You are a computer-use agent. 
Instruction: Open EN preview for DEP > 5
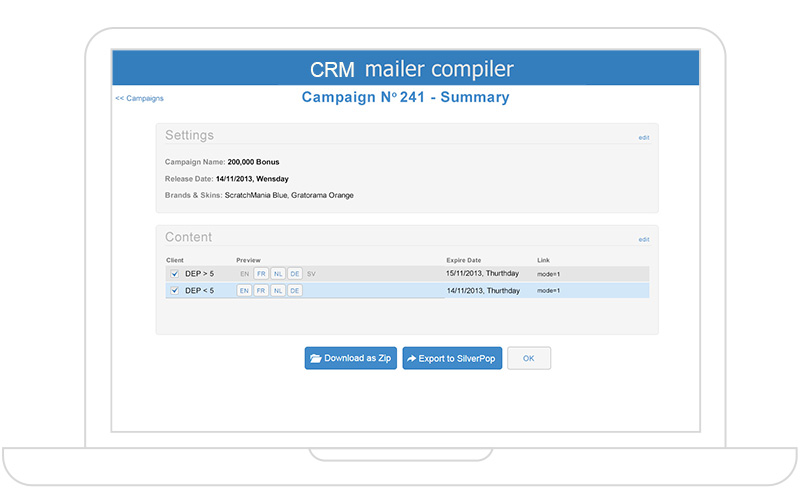[244, 273]
